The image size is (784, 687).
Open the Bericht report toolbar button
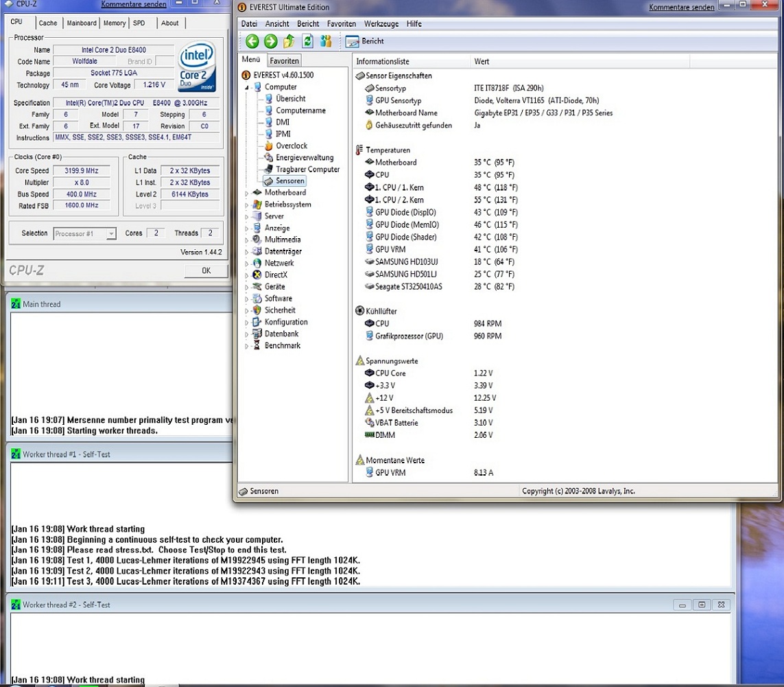tap(365, 41)
